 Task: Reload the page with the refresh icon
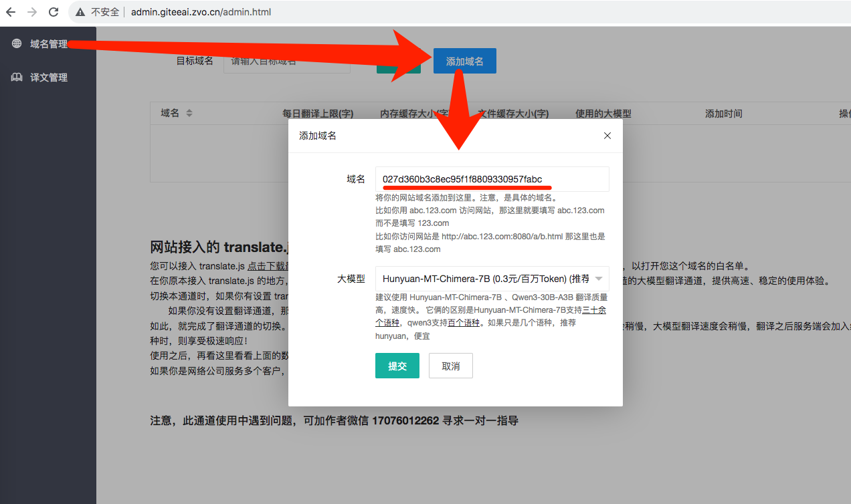click(54, 12)
